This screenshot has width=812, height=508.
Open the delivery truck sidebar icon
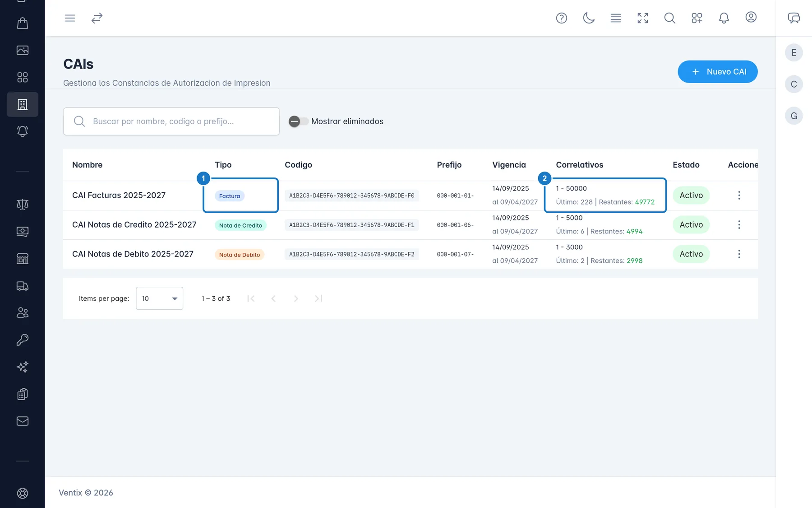pos(23,286)
